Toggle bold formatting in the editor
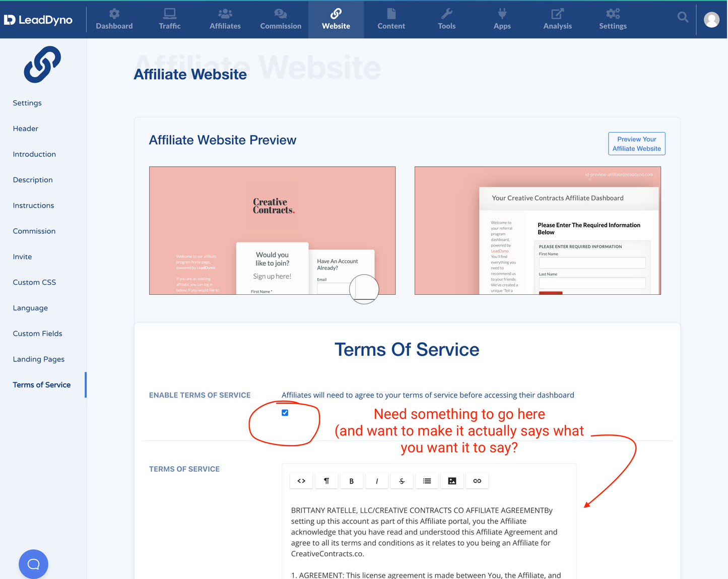The image size is (728, 579). point(352,481)
